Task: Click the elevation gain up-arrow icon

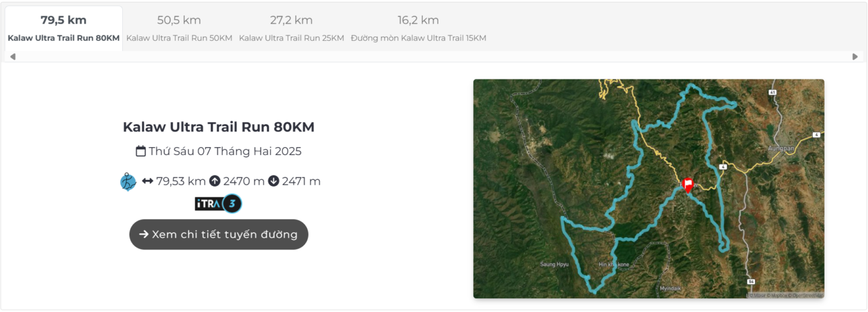Action: 215,181
